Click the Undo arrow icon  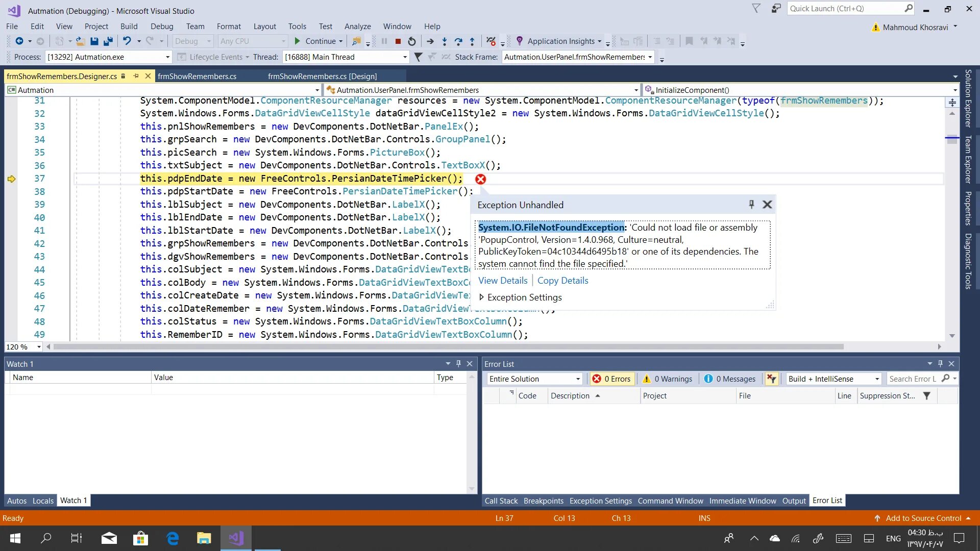click(127, 41)
